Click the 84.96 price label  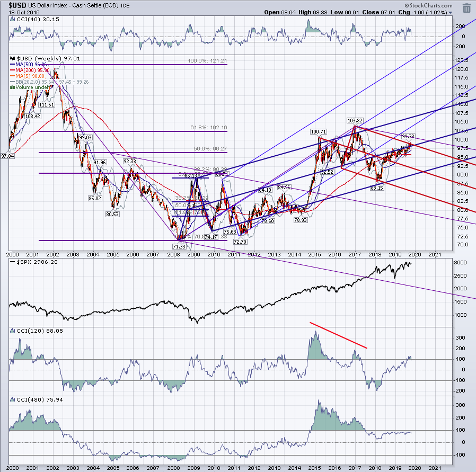point(284,187)
